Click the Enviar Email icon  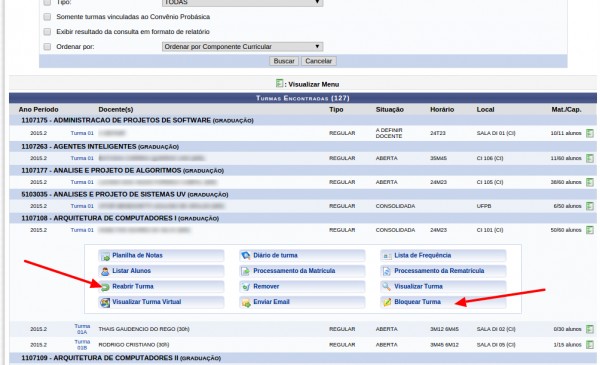click(x=246, y=303)
